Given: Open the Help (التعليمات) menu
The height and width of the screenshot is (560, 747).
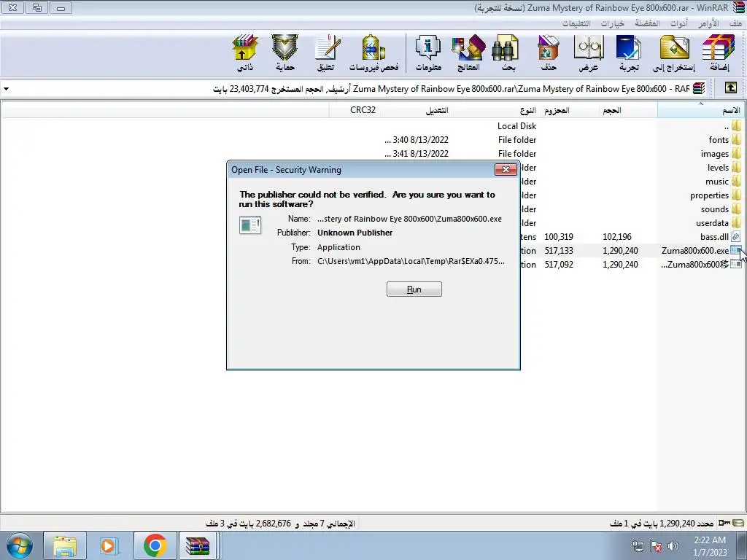Looking at the screenshot, I should pyautogui.click(x=576, y=23).
